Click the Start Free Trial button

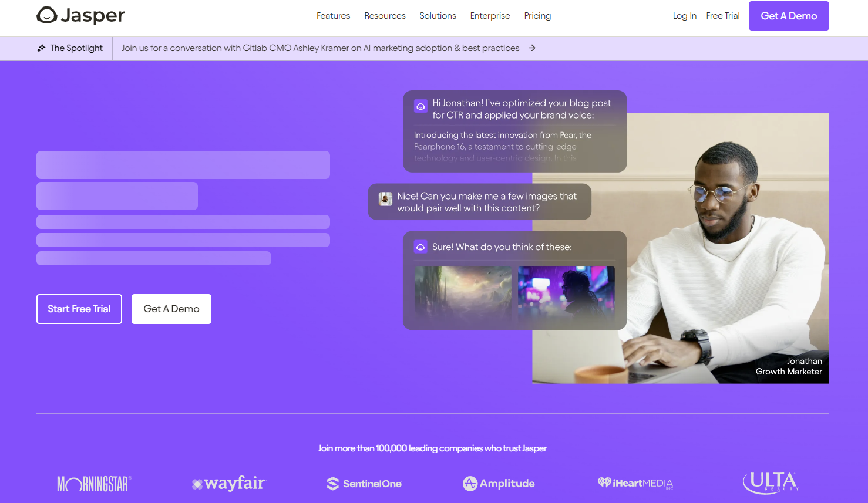tap(79, 309)
